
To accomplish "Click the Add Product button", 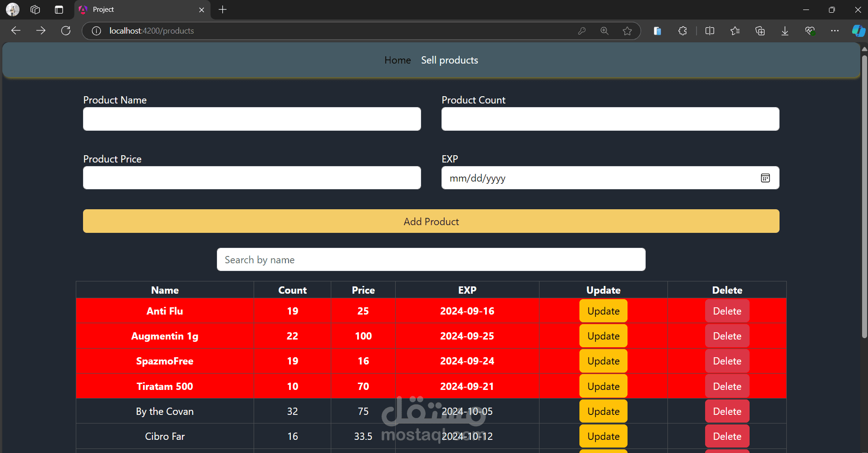I will tap(431, 221).
